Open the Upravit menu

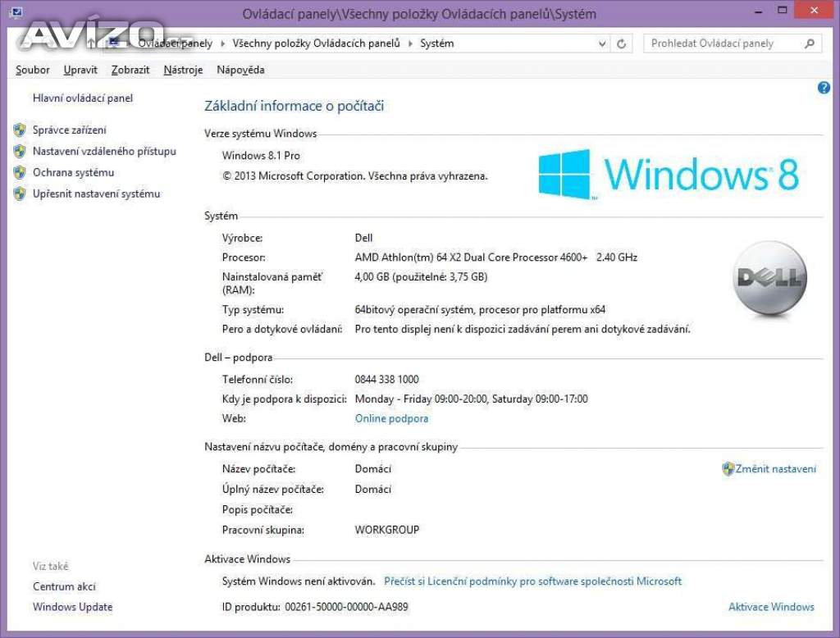pos(80,70)
